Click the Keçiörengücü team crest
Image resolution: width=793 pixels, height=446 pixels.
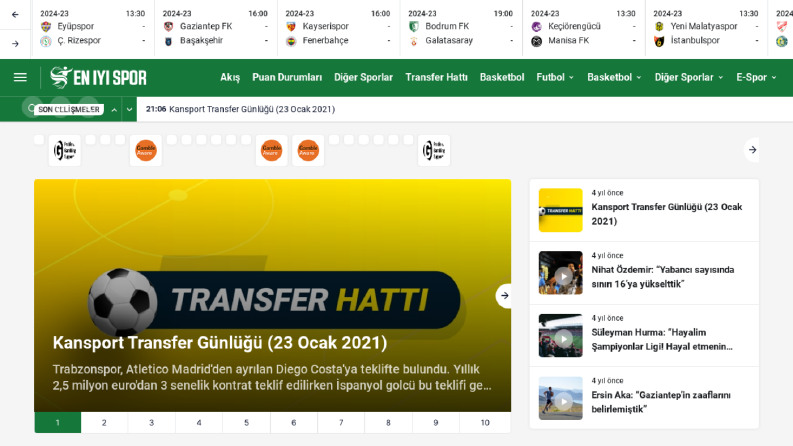click(x=537, y=26)
